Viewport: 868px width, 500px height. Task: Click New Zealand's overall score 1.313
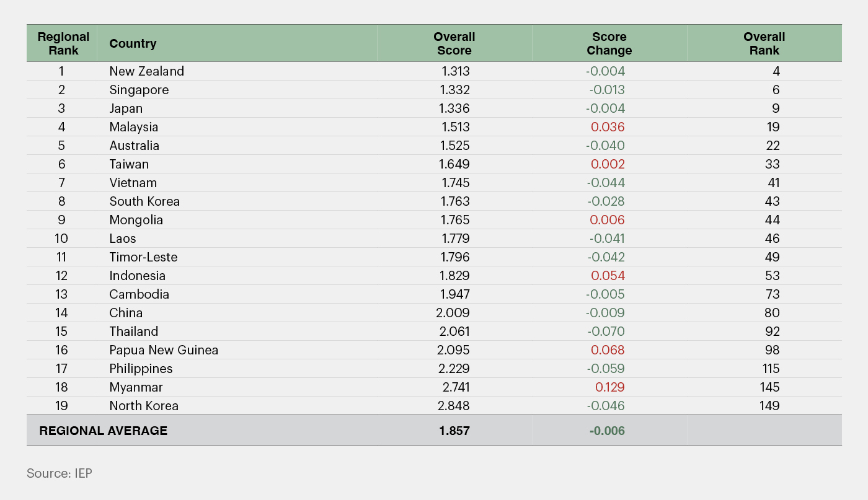click(456, 71)
